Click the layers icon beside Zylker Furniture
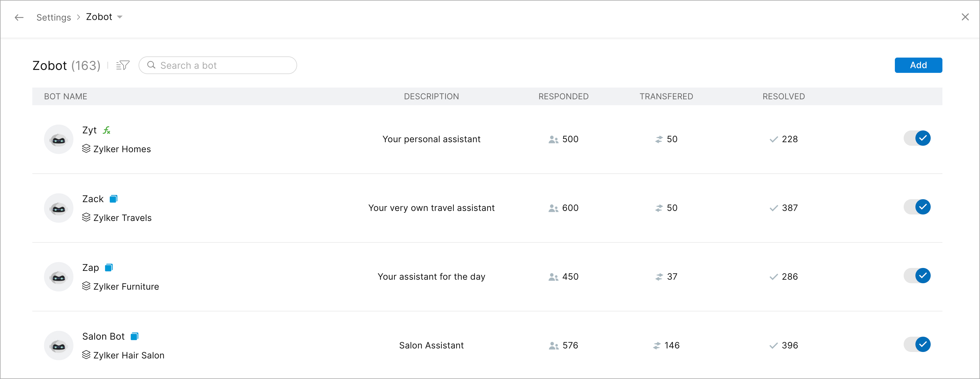The image size is (980, 379). tap(86, 286)
